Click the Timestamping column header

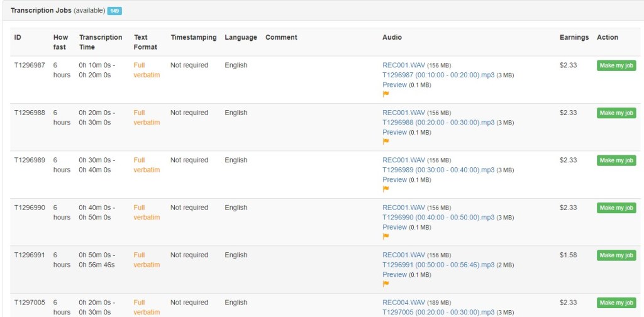pos(194,37)
